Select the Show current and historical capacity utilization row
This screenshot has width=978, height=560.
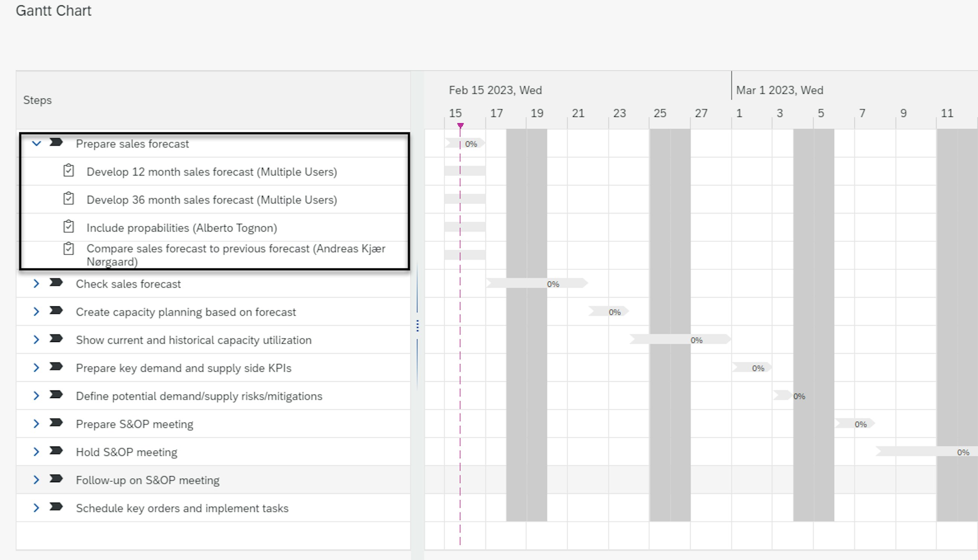coord(194,341)
